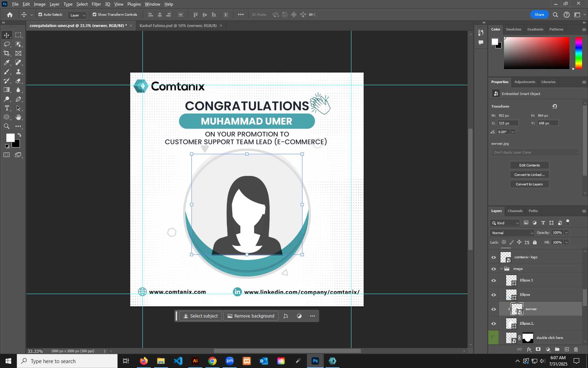
Task: Open the Auto-Select Layer dropdown
Action: pyautogui.click(x=77, y=15)
